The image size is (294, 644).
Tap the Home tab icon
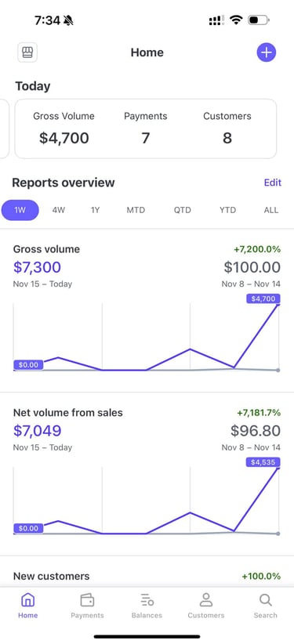point(27,600)
